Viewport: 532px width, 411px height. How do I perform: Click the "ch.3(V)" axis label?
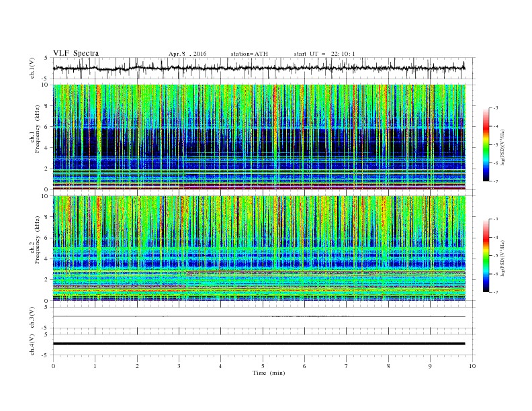pos(32,318)
